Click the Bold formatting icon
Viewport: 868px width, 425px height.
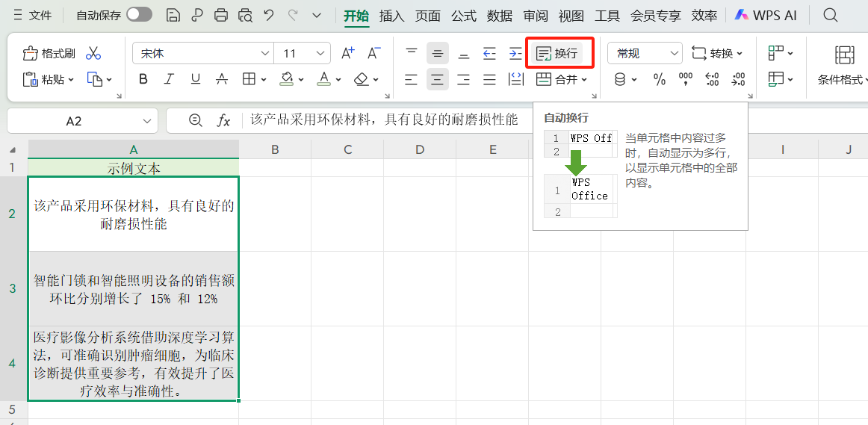tap(143, 79)
